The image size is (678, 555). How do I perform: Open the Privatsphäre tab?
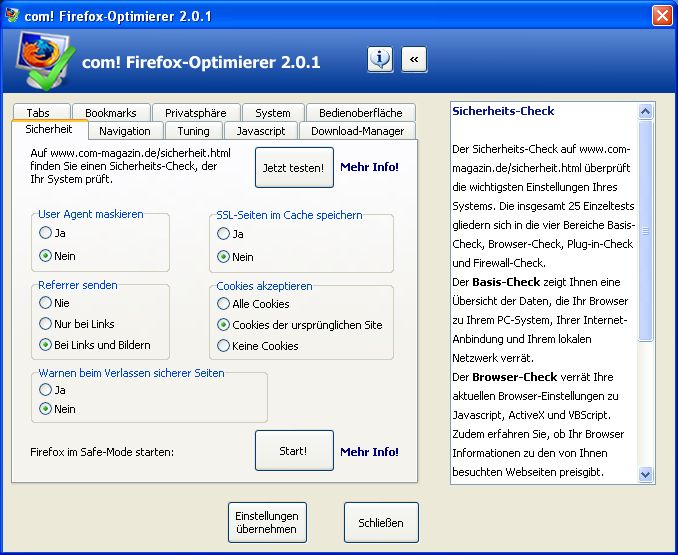pyautogui.click(x=195, y=113)
